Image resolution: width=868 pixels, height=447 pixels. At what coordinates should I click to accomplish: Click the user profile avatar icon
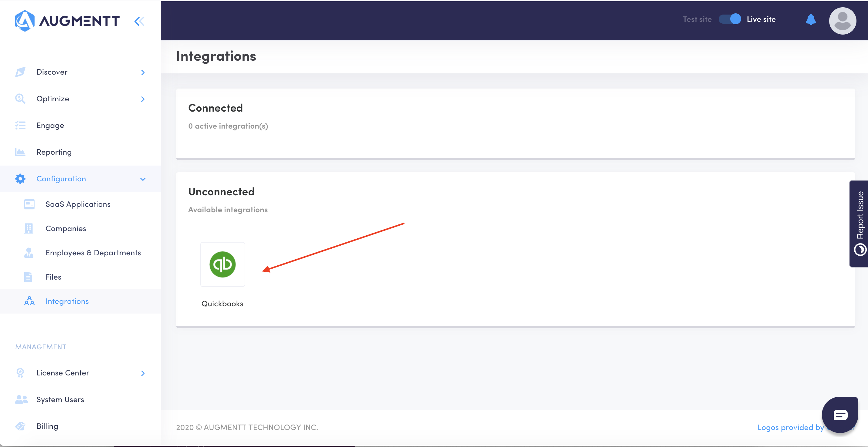[x=843, y=21]
